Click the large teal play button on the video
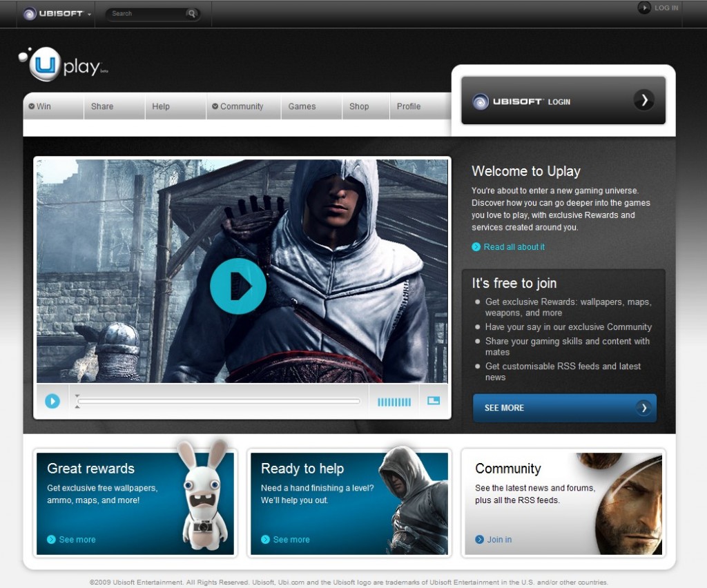This screenshot has width=707, height=588. tap(238, 285)
